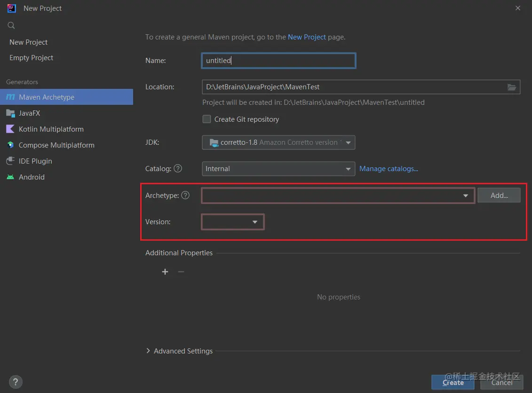Open the JDK dropdown
Viewport: 532px width, 393px height.
click(278, 142)
